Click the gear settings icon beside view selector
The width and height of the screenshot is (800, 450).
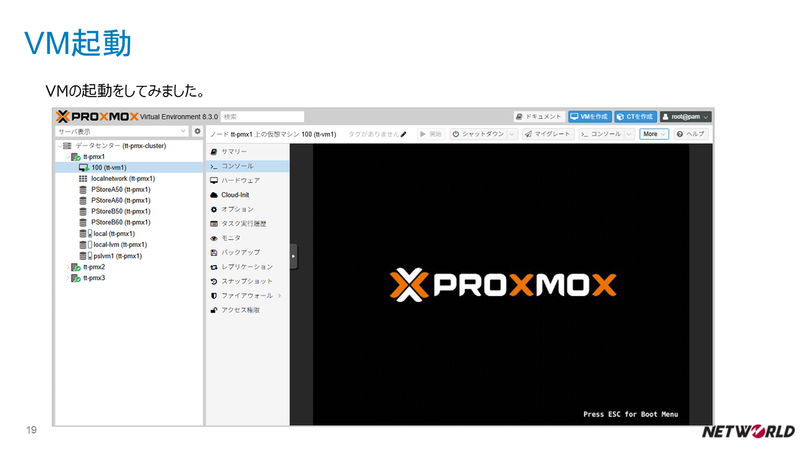197,132
